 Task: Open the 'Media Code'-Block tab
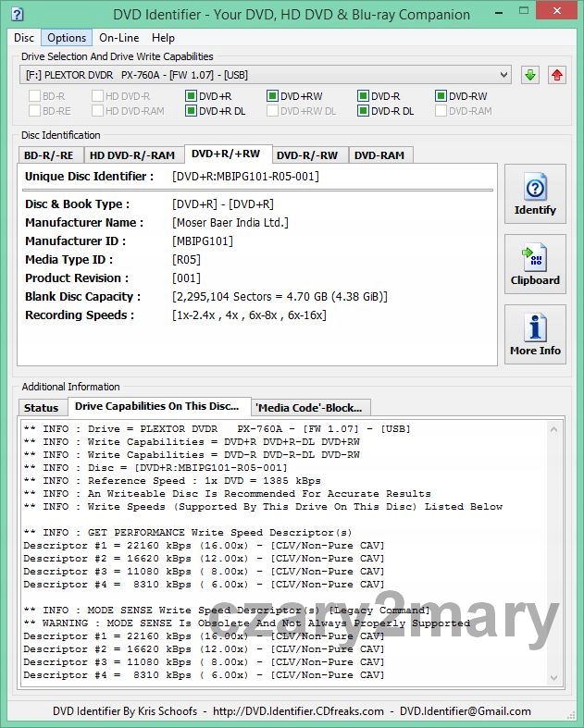[311, 407]
